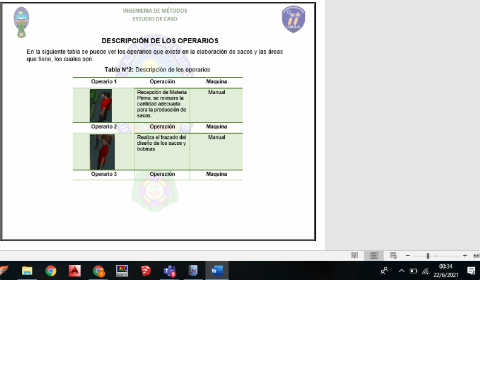Click the network status tray icon

coord(425,271)
